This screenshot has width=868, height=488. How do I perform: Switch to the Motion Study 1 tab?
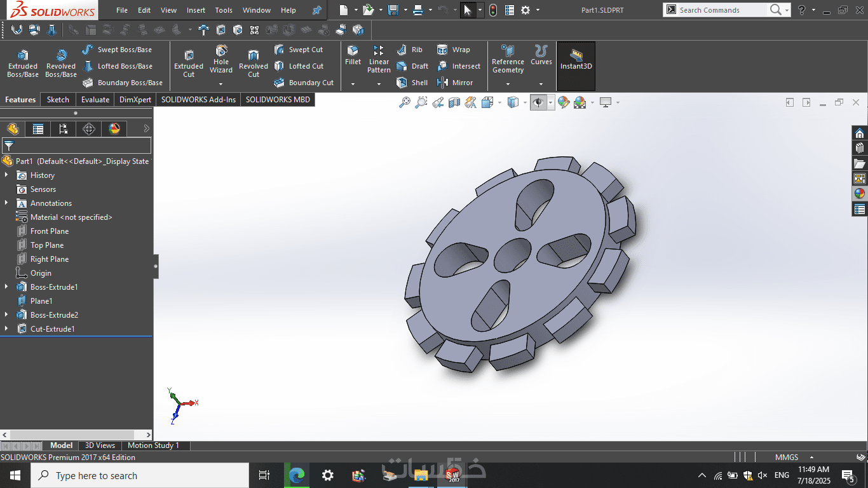[x=153, y=445]
